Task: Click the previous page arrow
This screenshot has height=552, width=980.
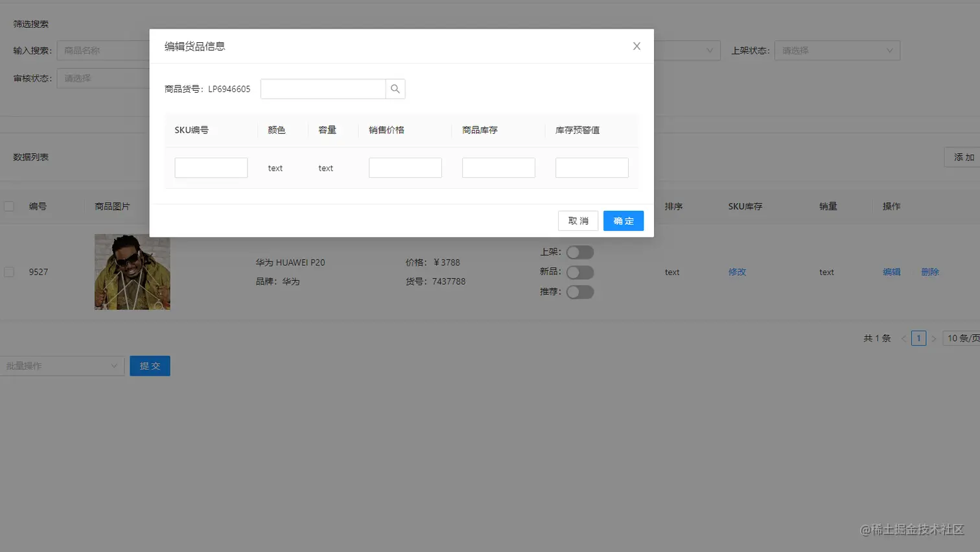Action: pos(904,339)
